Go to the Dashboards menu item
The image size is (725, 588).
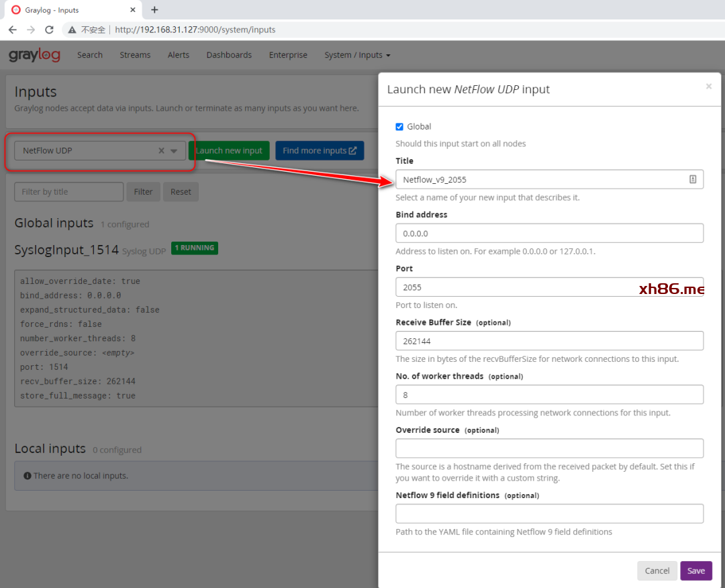click(229, 55)
